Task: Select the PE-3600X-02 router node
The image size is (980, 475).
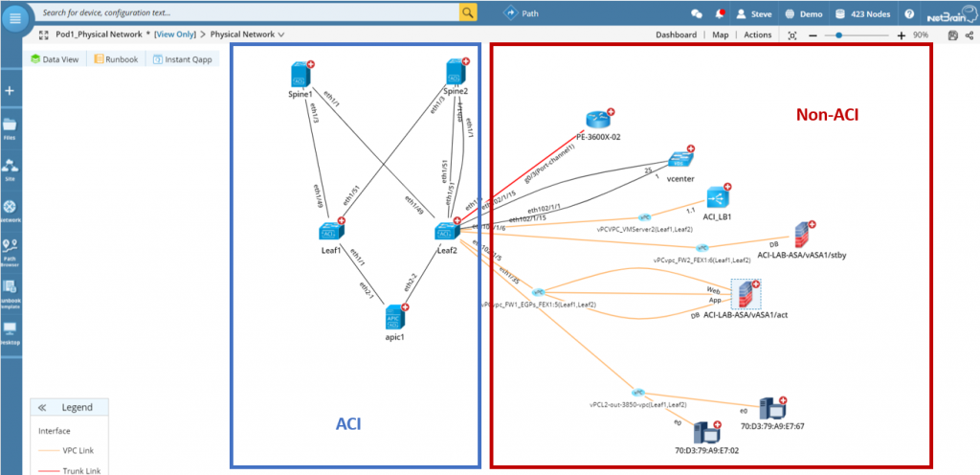Action: pyautogui.click(x=597, y=119)
